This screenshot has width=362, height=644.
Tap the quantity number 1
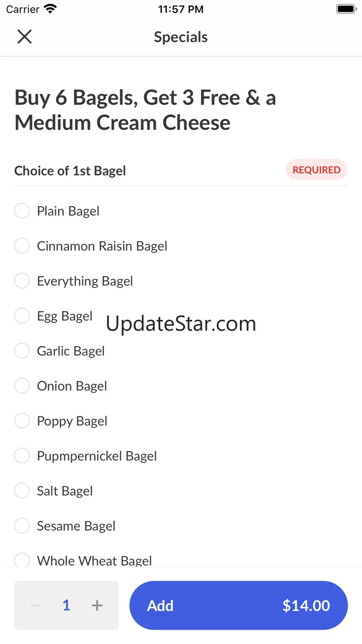[66, 605]
